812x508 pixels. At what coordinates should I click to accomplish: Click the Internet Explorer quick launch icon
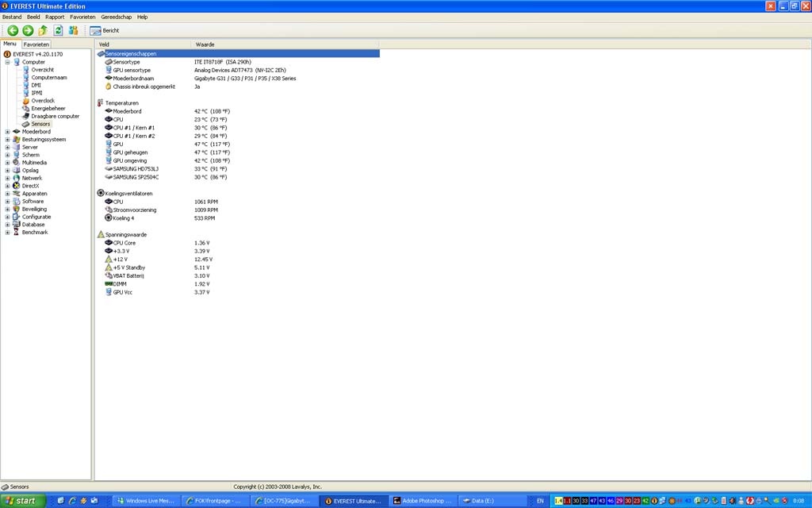[72, 501]
